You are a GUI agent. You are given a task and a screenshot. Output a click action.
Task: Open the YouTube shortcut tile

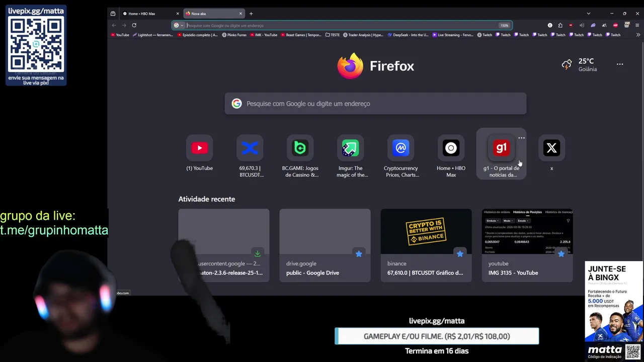(200, 154)
